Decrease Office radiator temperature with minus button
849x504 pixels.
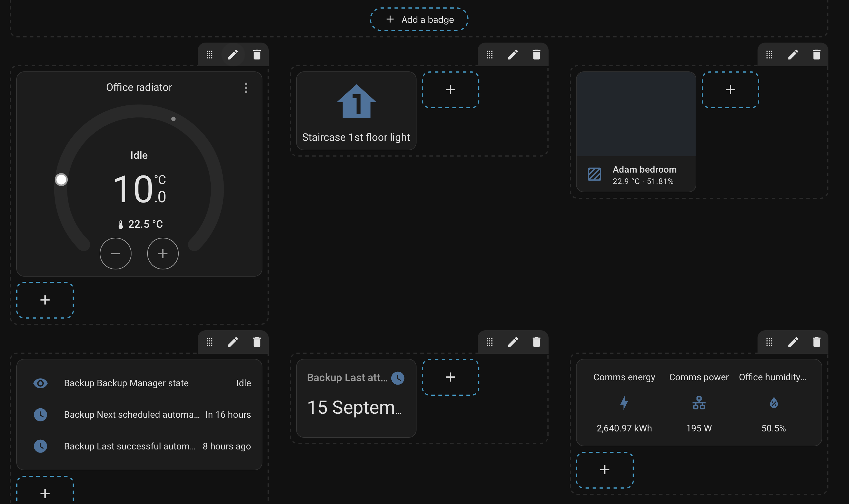[x=115, y=254]
